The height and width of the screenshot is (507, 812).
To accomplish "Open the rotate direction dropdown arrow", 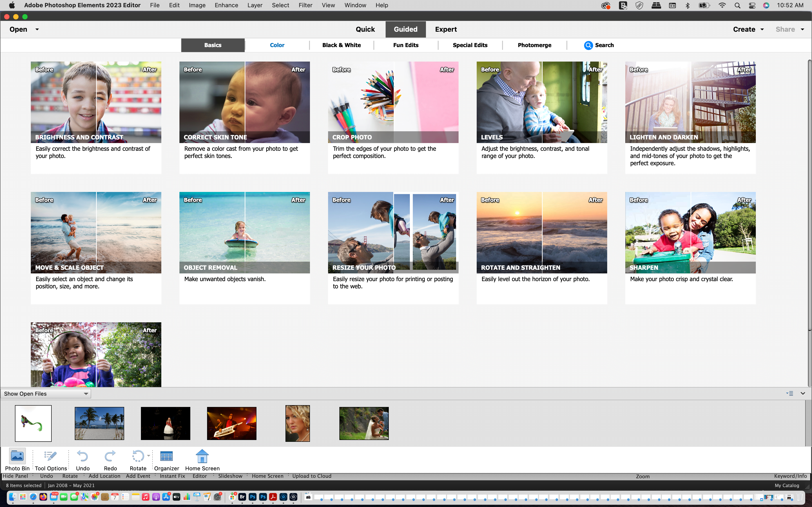I will coord(149,455).
